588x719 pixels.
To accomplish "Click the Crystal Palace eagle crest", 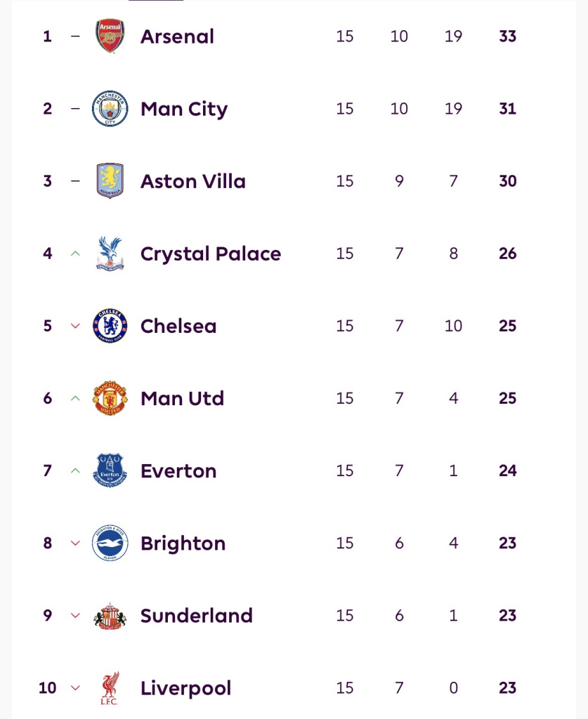I will 110,253.
